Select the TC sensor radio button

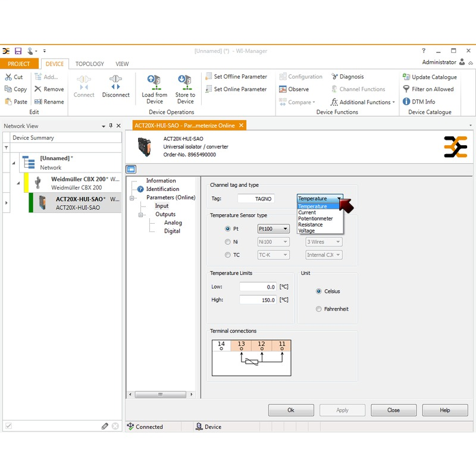tap(228, 255)
